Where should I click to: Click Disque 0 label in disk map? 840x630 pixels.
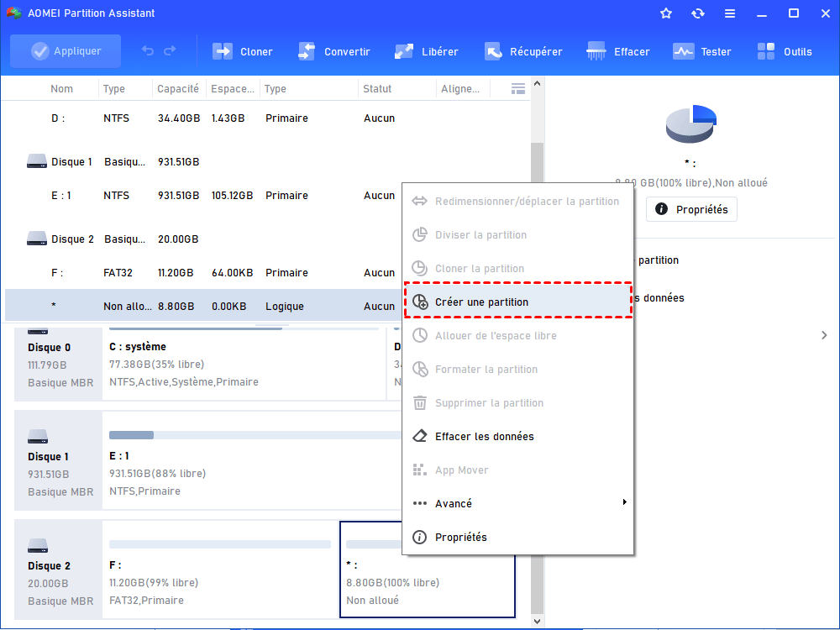[x=50, y=348]
